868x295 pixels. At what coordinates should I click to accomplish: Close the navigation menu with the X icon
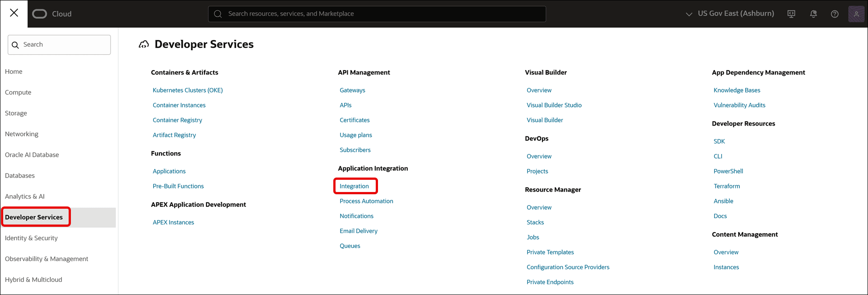coord(14,13)
